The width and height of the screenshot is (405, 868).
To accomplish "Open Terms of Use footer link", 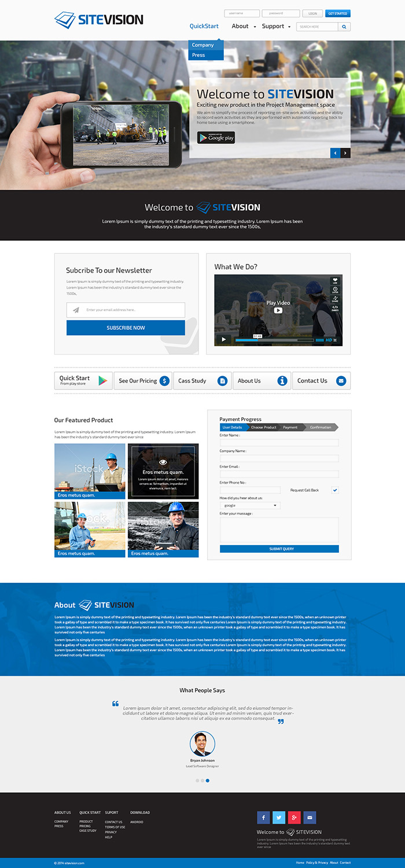I will 115,827.
